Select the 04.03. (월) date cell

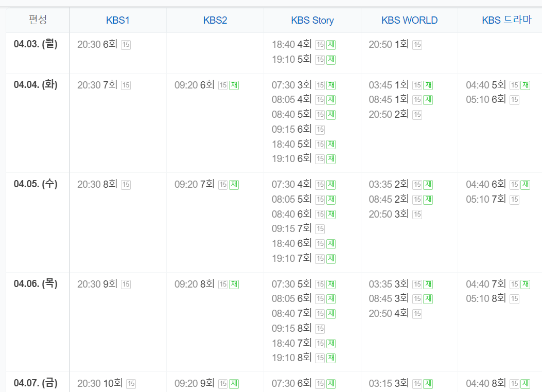click(38, 53)
